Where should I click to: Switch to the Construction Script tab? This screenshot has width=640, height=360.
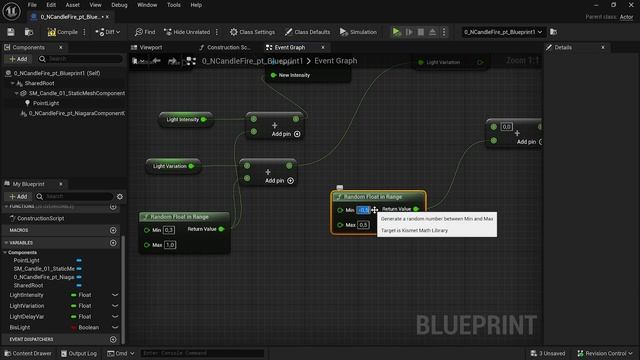[225, 47]
